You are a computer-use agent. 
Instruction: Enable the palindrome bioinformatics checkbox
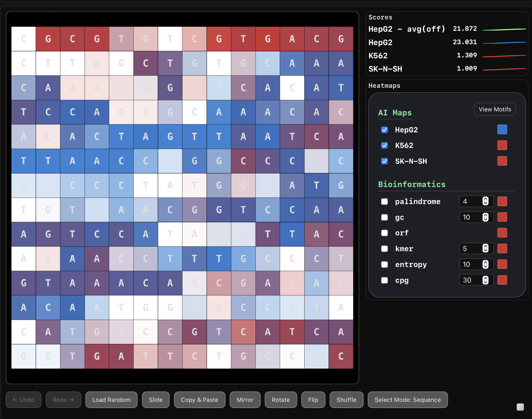(x=384, y=202)
